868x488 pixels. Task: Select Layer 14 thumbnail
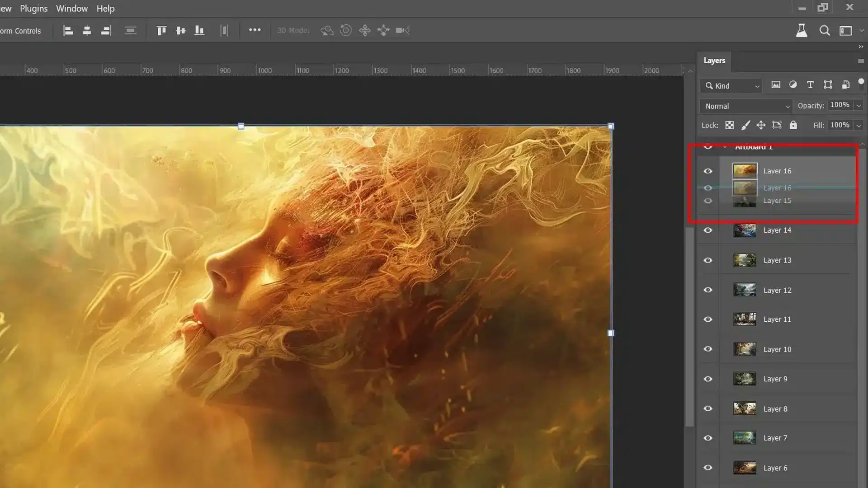point(745,230)
